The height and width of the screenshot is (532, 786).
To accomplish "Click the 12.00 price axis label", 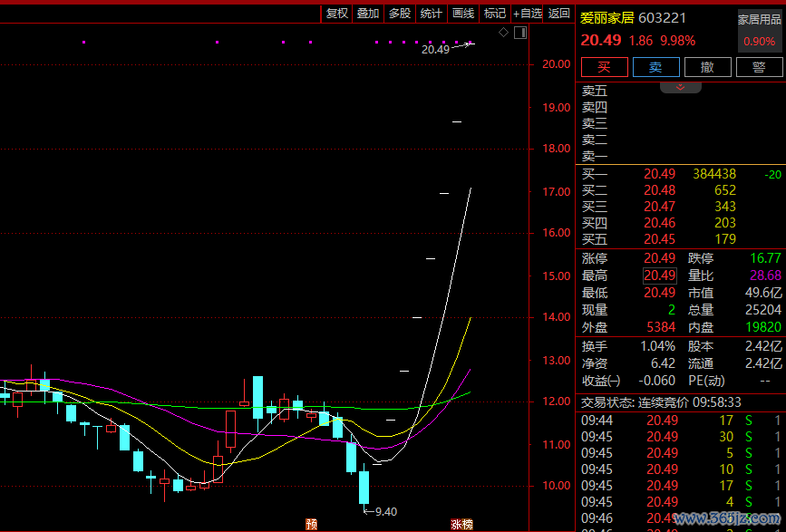I will (557, 401).
